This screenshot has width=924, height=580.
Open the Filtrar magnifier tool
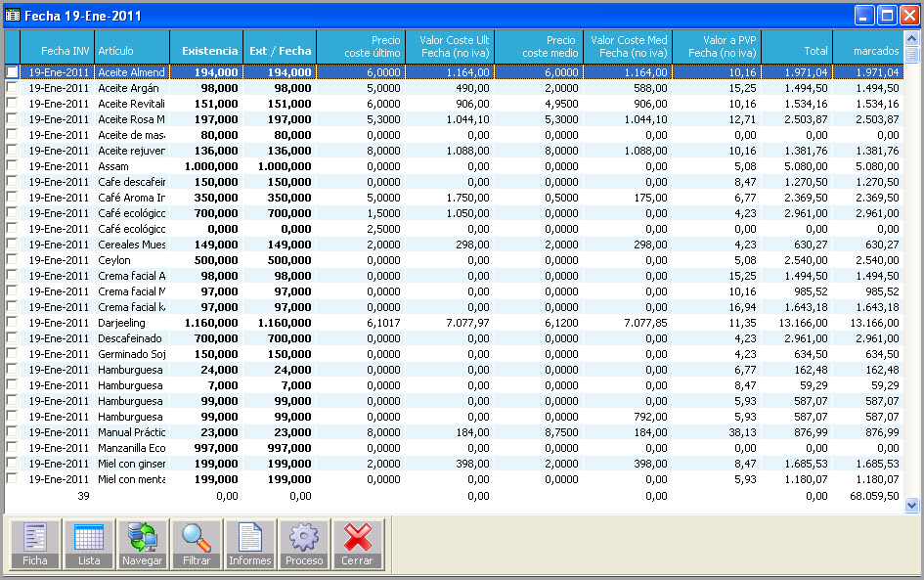coord(197,544)
